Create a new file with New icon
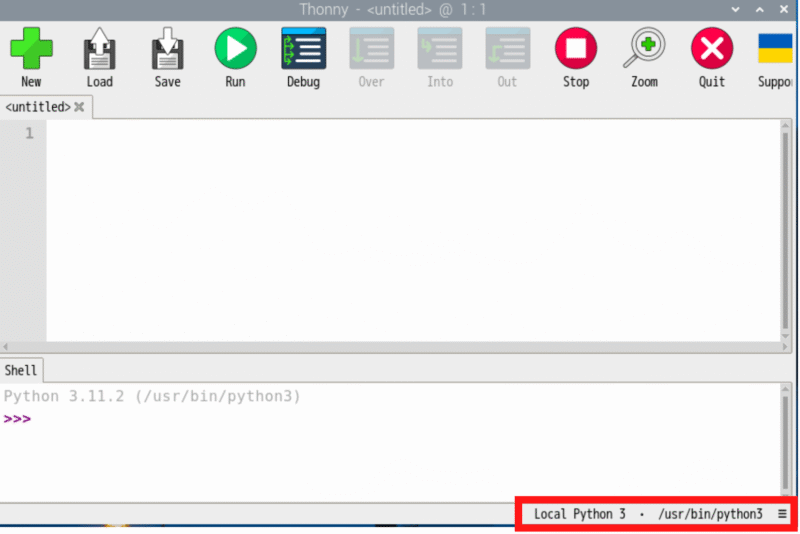 point(31,57)
